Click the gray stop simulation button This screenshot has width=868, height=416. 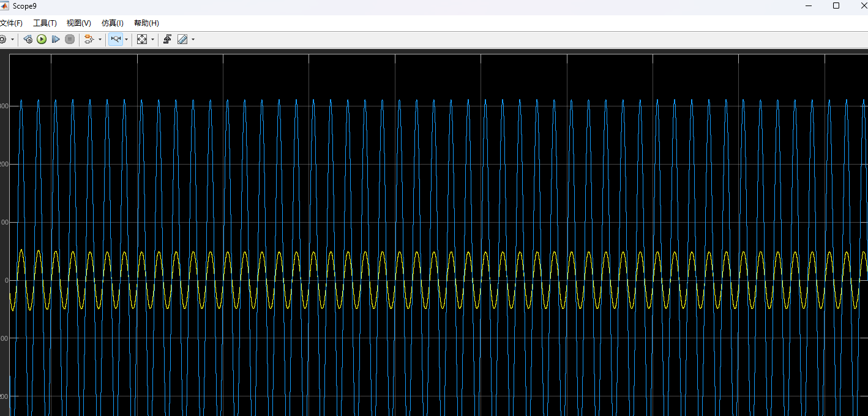[70, 39]
